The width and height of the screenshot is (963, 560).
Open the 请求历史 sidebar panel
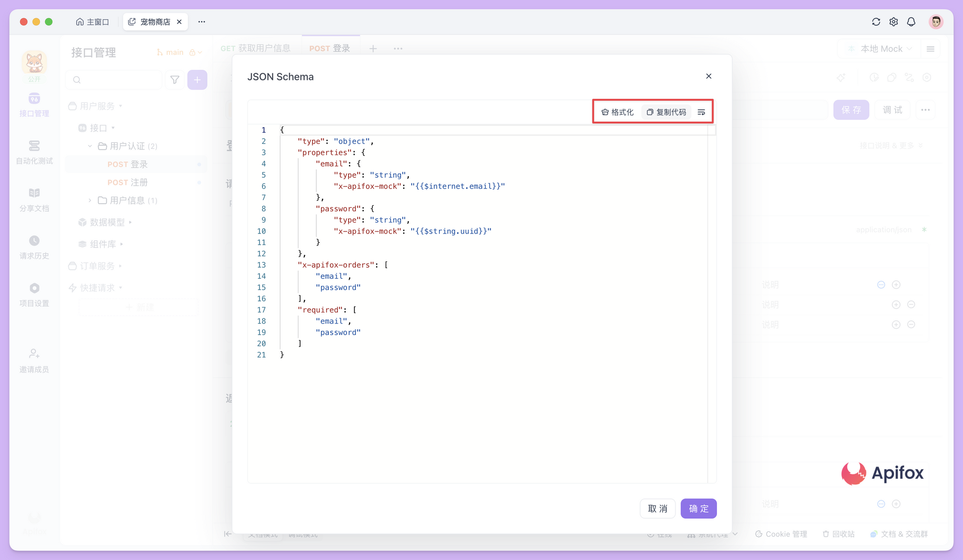coord(34,247)
